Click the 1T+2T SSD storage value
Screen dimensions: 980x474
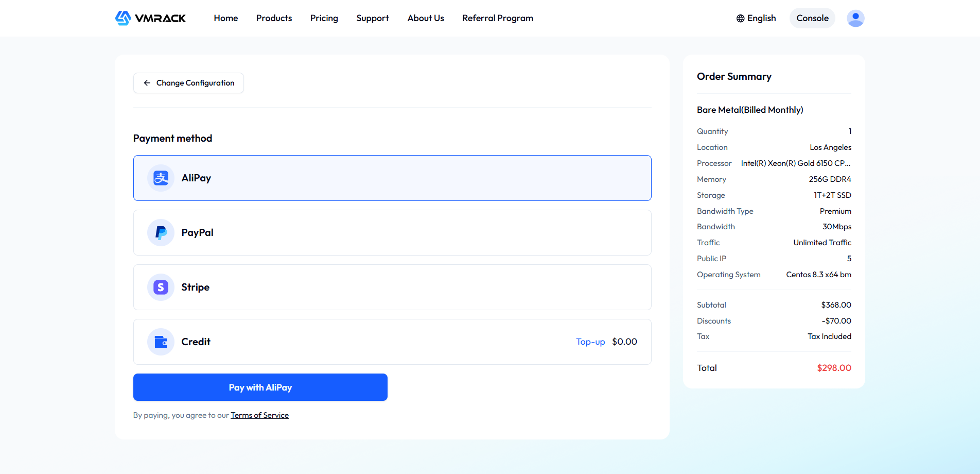pyautogui.click(x=832, y=195)
